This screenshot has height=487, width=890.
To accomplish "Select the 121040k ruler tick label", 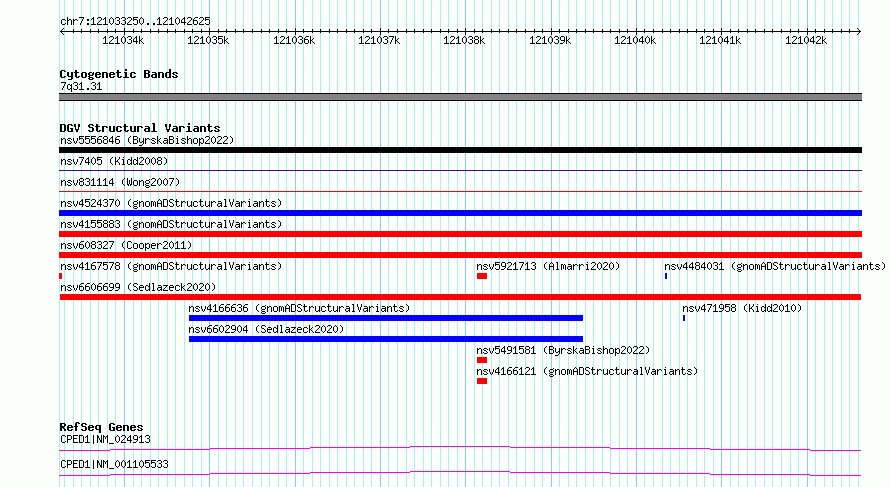I will [635, 40].
